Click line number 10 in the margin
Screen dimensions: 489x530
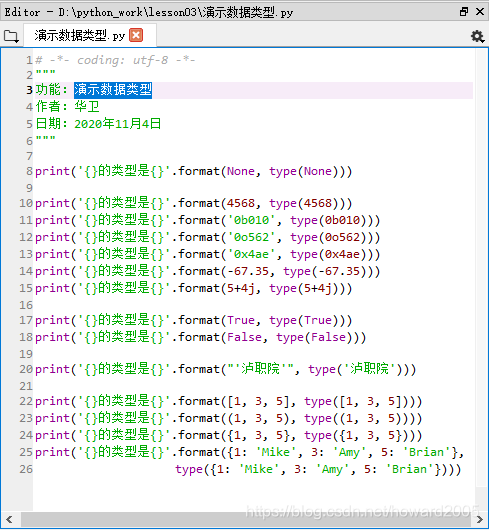26,203
